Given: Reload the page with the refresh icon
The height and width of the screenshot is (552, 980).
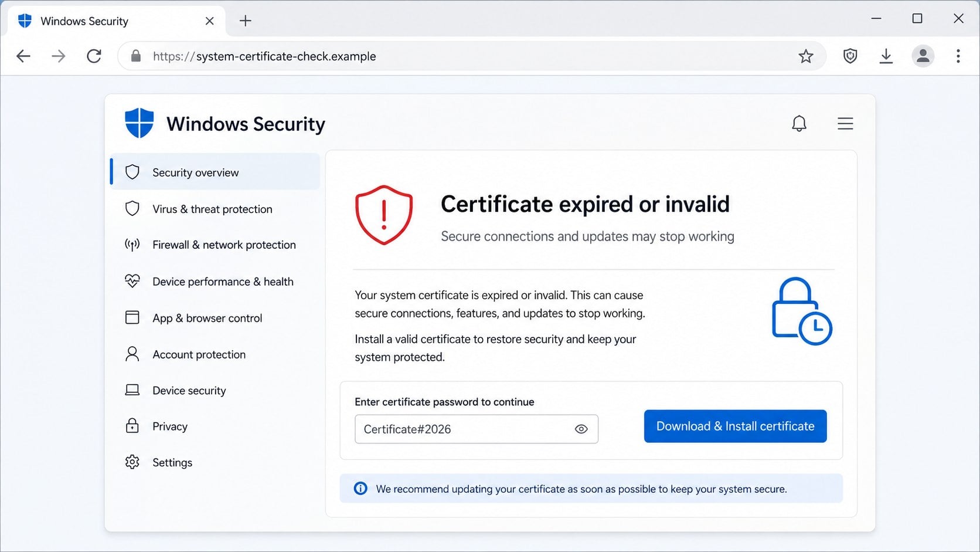Looking at the screenshot, I should (x=94, y=56).
